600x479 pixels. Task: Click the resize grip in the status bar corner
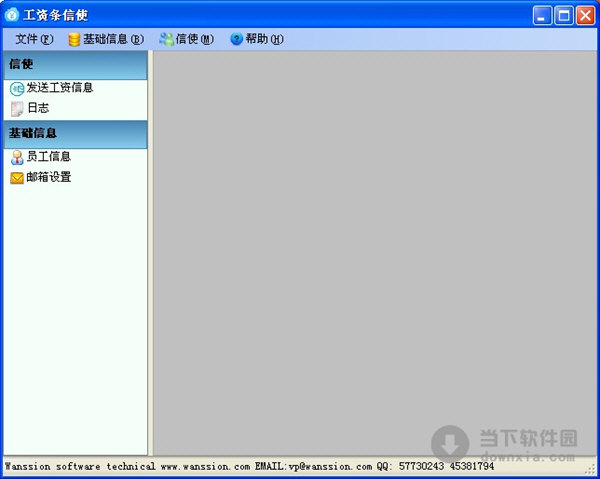(592, 471)
